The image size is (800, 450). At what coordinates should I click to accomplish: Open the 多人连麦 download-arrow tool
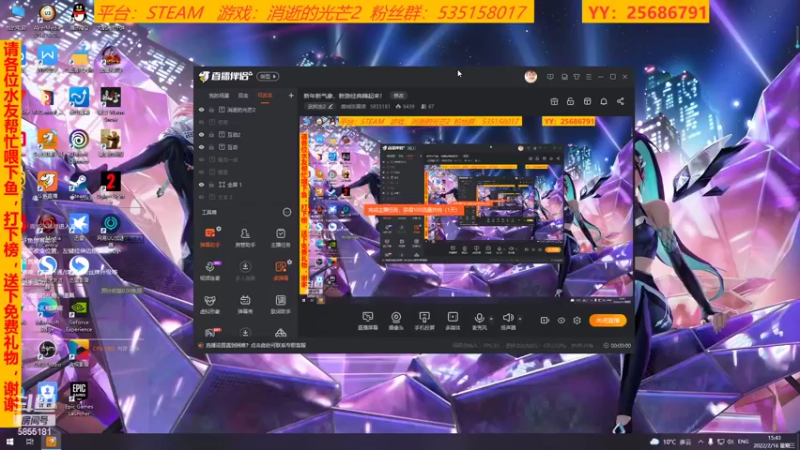(x=245, y=270)
